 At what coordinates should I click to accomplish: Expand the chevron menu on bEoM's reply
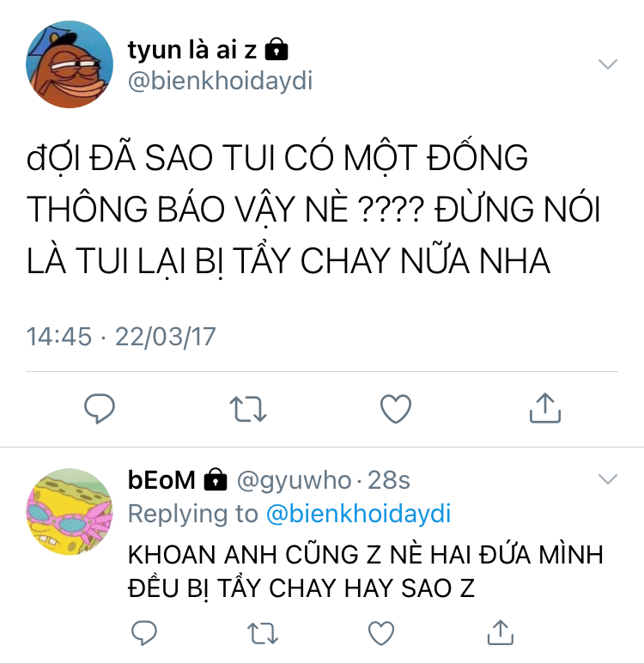point(608,479)
